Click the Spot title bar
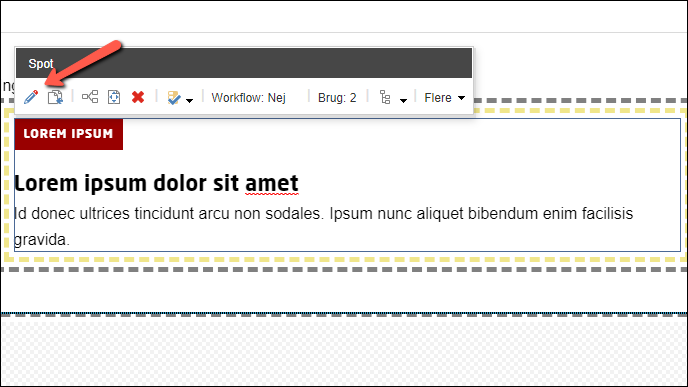Screen dimensions: 688x387 tap(244, 63)
